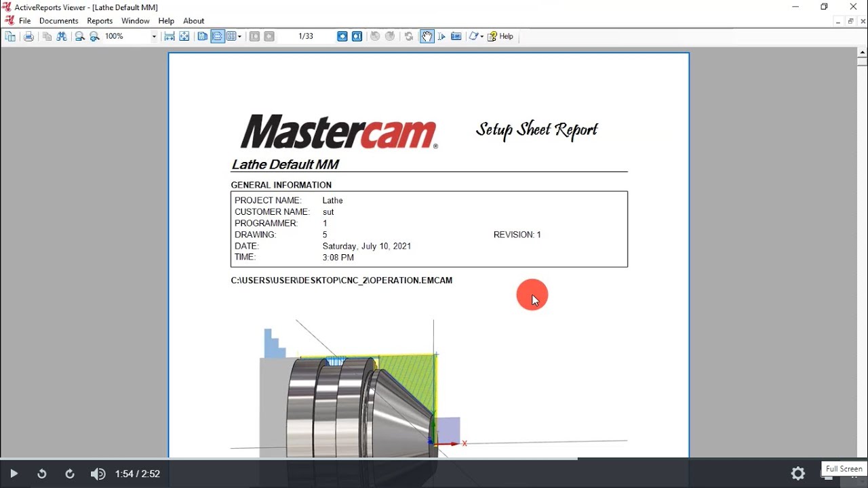The height and width of the screenshot is (488, 868).
Task: Click the 'Saturday, July 10, 2021' date value
Action: (x=367, y=246)
